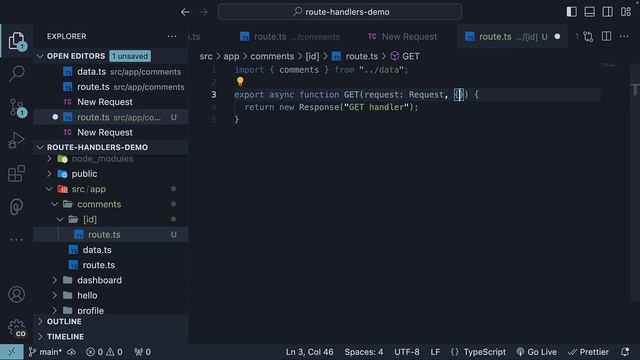Open data.ts under the comments folder
The image size is (640, 360).
click(111, 250)
